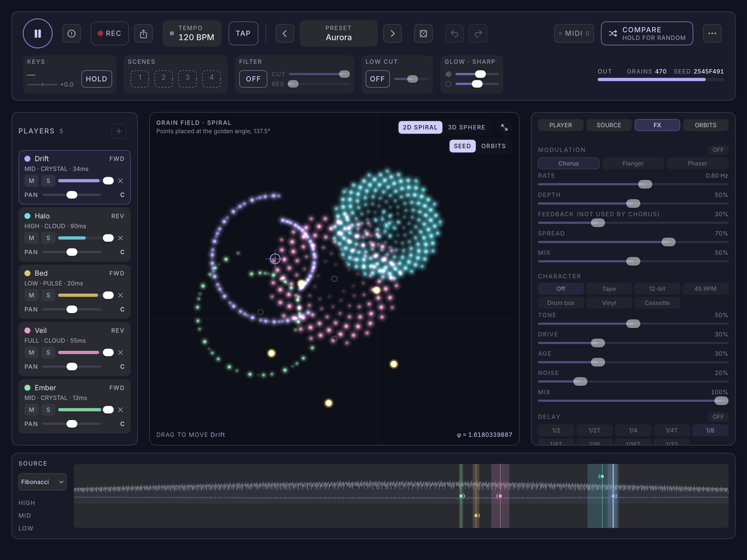Image resolution: width=747 pixels, height=560 pixels.
Task: Click the COMPARE hold-for-random button
Action: [647, 34]
